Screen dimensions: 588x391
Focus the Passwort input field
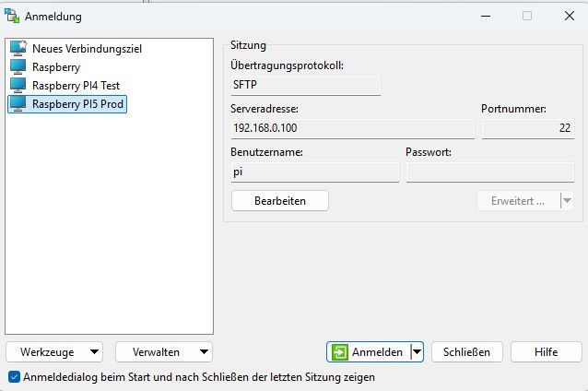tap(489, 172)
